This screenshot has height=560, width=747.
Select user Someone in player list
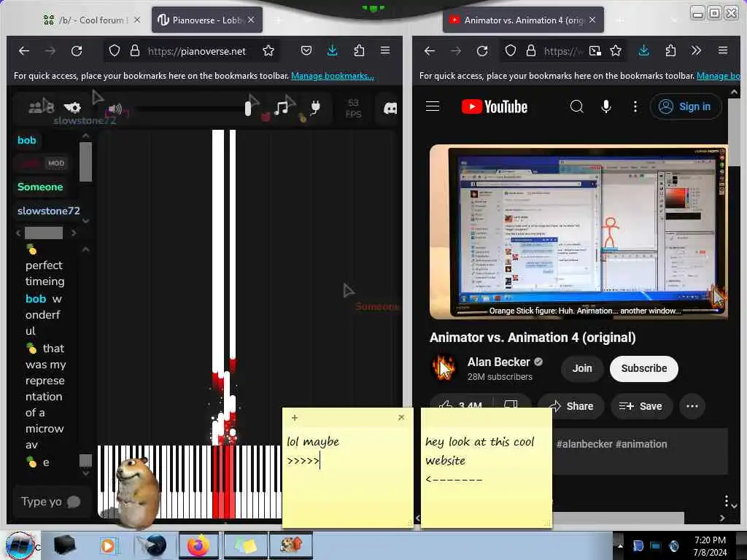tap(40, 187)
